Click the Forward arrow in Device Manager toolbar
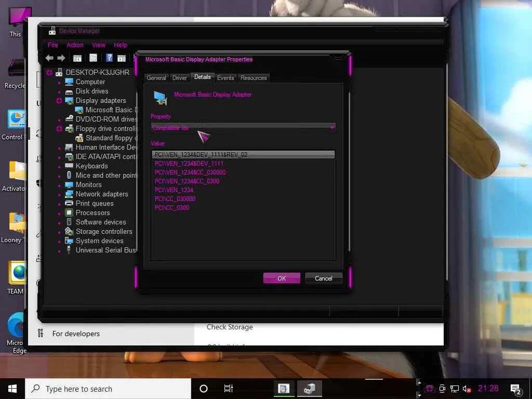 61,58
